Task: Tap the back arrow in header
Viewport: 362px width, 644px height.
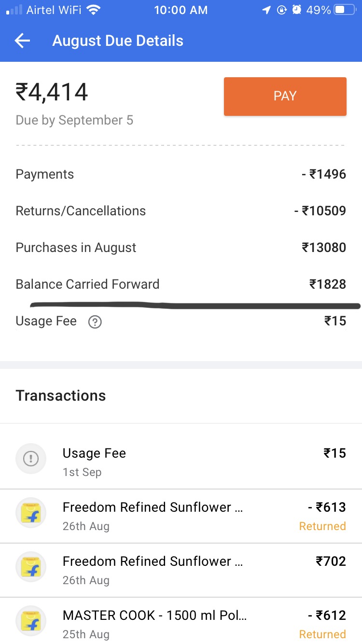Action: coord(23,41)
